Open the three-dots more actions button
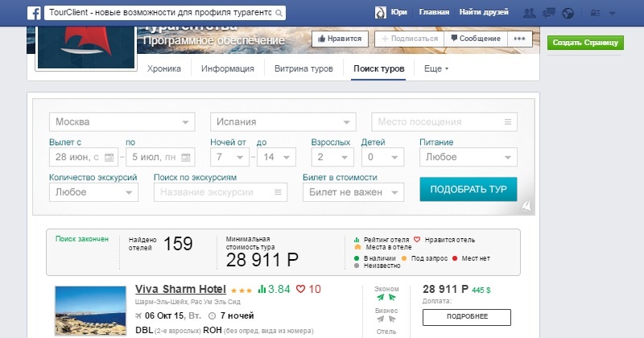 (x=519, y=39)
